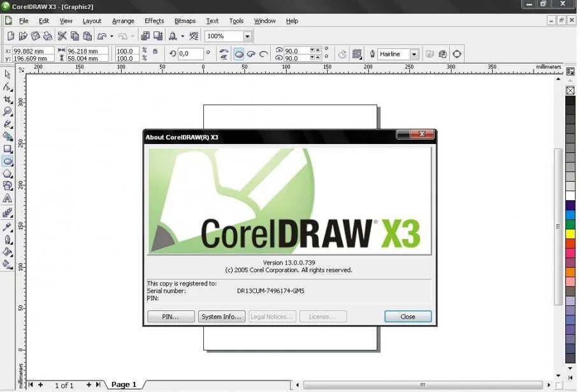Select the Freehand tool
Viewport: 580px width, 392px height.
[8, 124]
